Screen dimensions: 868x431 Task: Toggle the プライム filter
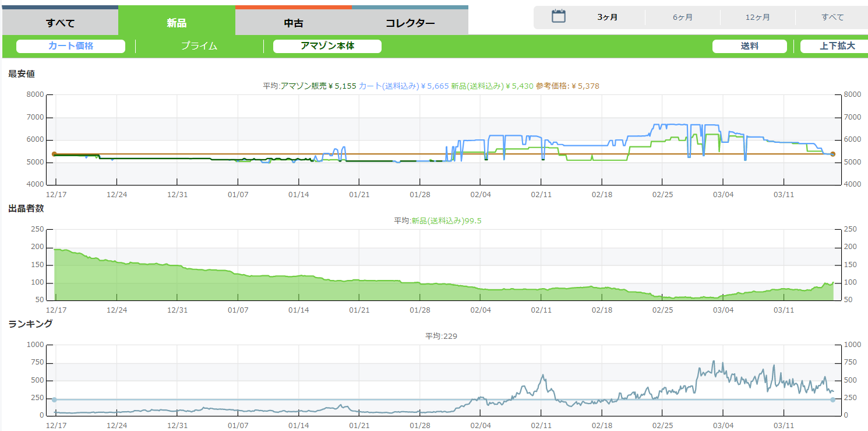[x=199, y=46]
